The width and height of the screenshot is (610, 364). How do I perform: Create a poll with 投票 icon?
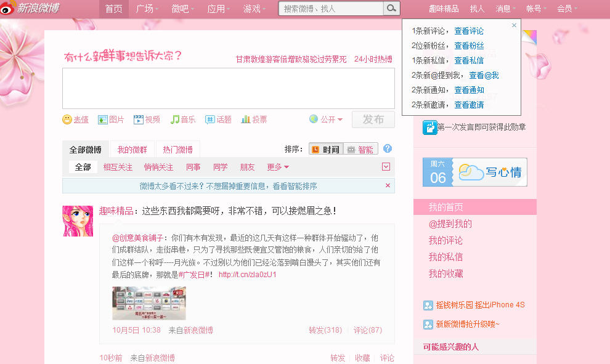tap(254, 119)
